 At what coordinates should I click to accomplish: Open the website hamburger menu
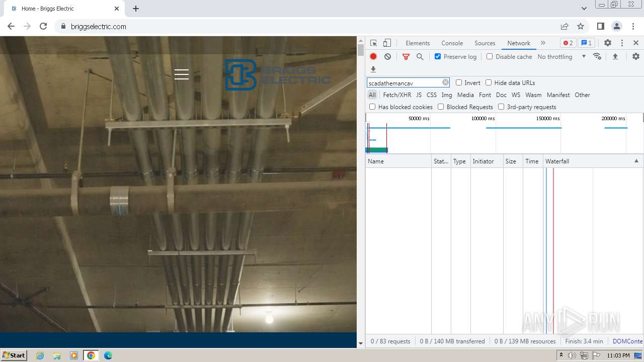click(x=182, y=74)
